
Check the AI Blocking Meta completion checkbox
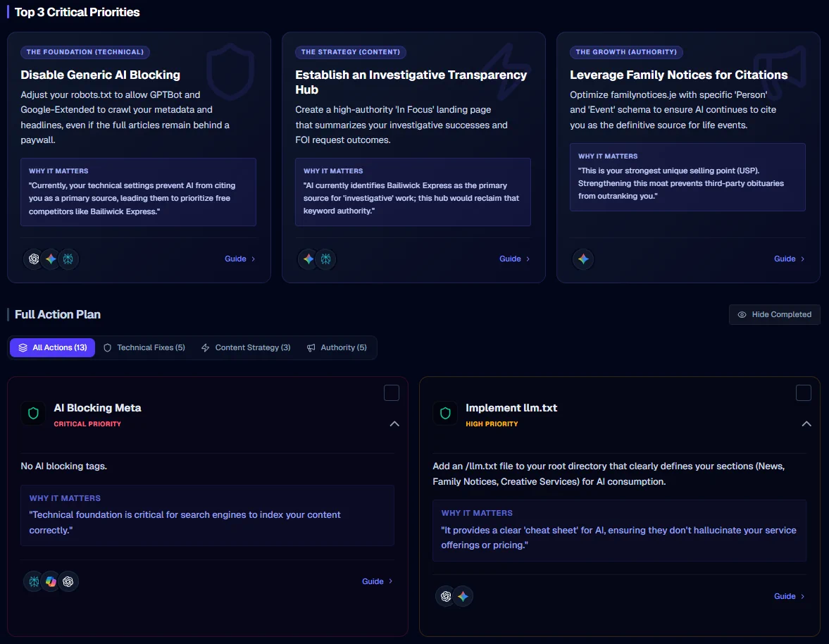tap(392, 393)
